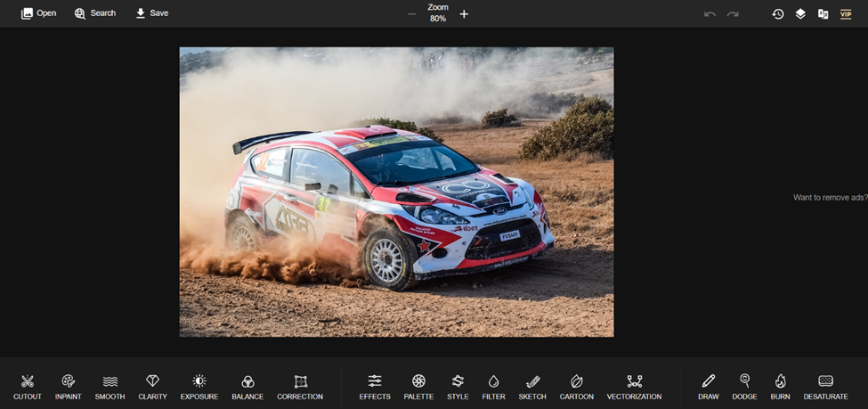The height and width of the screenshot is (409, 868).
Task: Select the Inpaint tool
Action: click(x=68, y=388)
